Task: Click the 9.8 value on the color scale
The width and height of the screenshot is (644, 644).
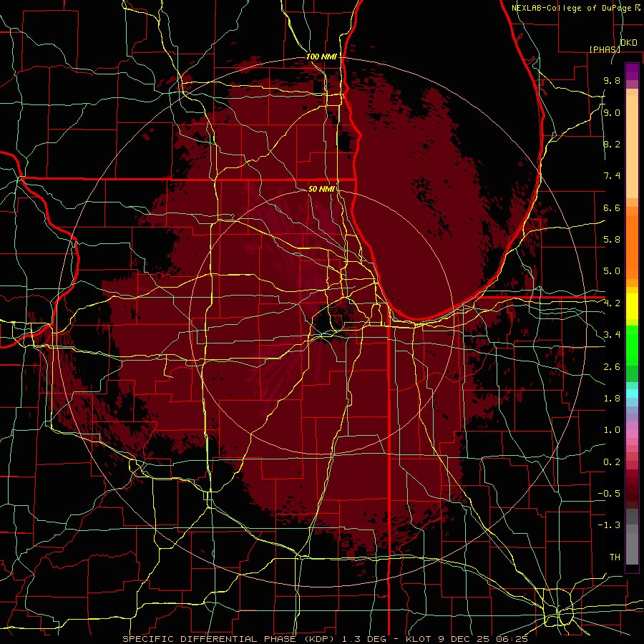Action: coord(612,81)
